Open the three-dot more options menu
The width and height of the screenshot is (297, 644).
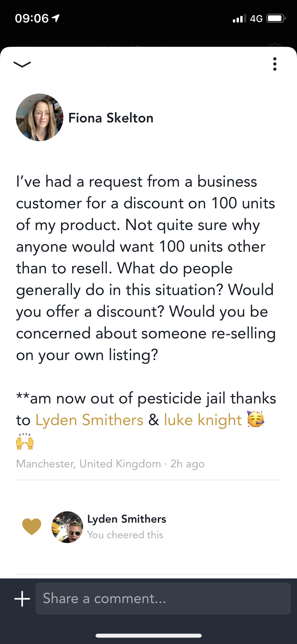[x=275, y=64]
